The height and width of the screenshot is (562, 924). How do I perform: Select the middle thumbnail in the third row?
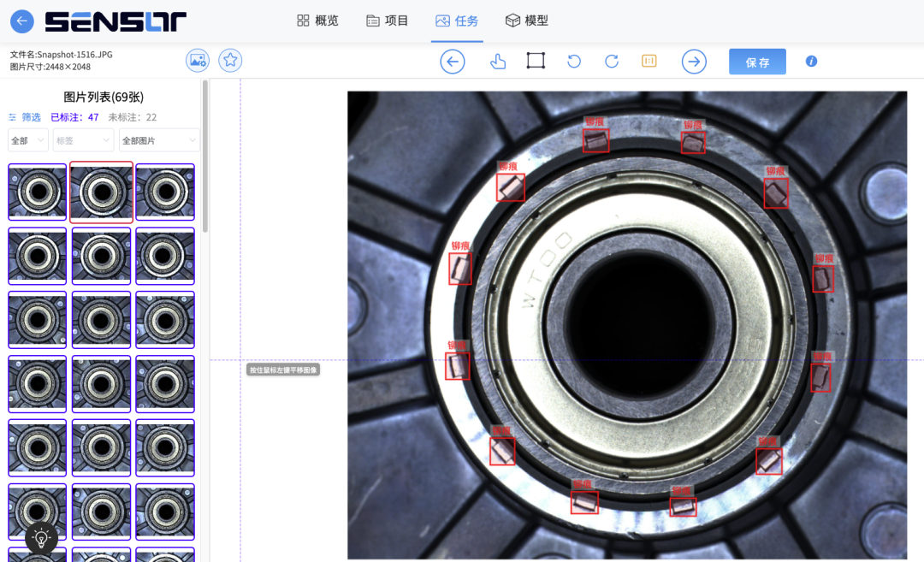coord(101,320)
